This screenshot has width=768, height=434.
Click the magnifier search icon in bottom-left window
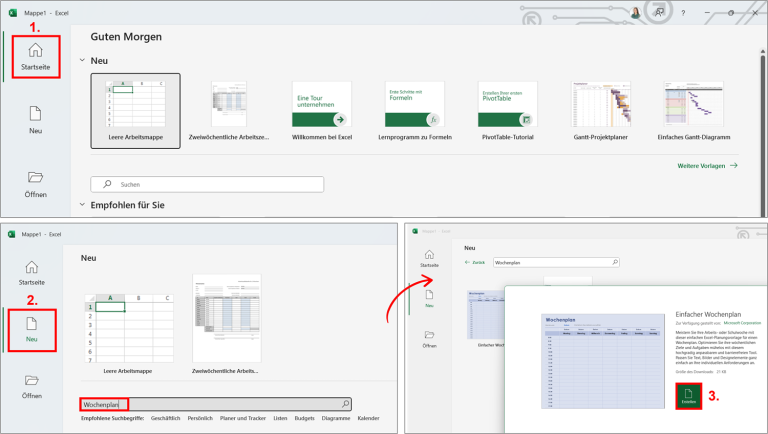pos(345,404)
